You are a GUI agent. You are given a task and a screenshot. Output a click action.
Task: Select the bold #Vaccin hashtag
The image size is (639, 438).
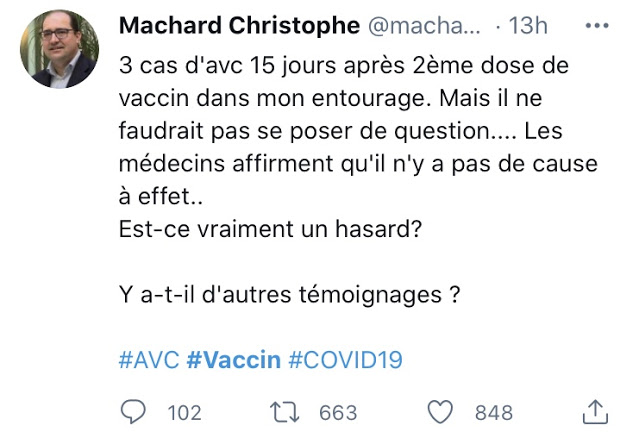(234, 360)
